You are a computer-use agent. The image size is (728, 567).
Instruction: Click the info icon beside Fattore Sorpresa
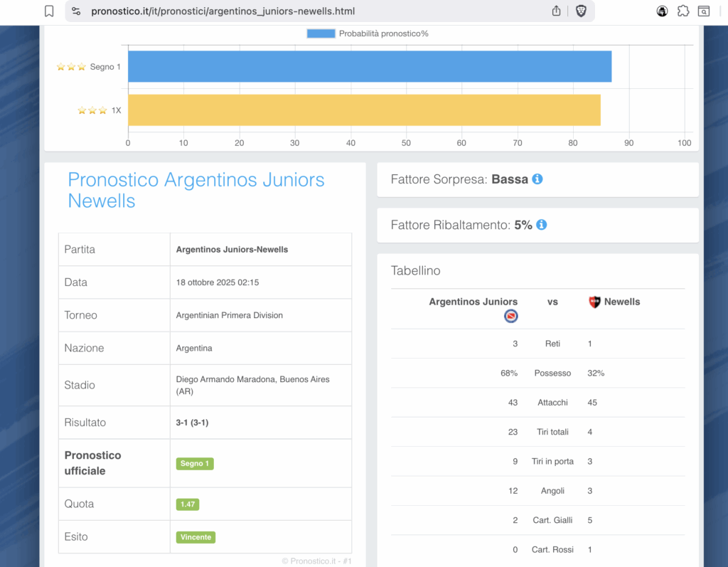tap(537, 179)
